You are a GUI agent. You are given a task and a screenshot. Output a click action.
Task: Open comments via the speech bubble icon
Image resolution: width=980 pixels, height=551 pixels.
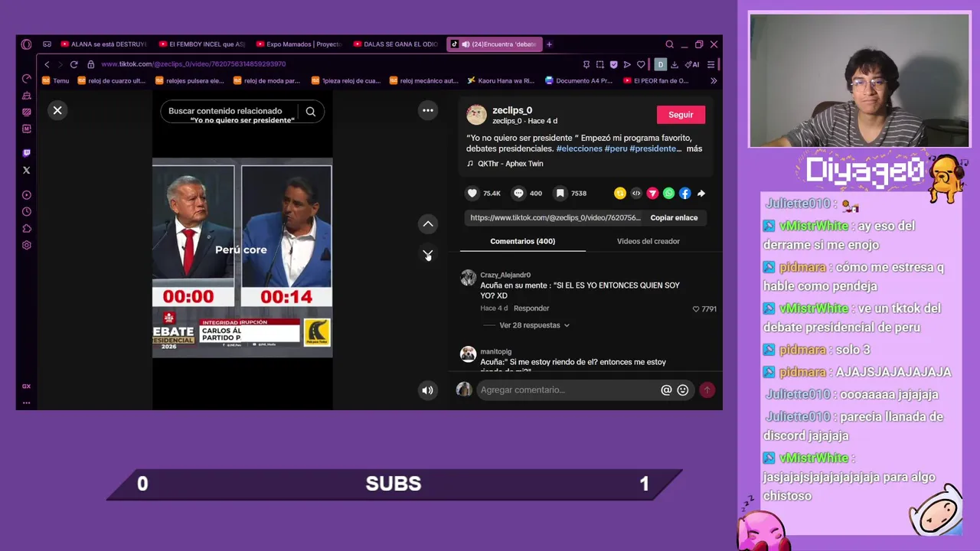pos(518,194)
